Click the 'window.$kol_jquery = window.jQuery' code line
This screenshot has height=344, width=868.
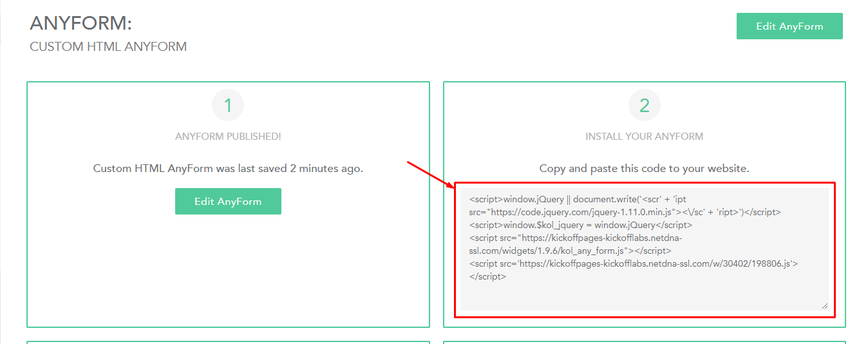tap(581, 225)
